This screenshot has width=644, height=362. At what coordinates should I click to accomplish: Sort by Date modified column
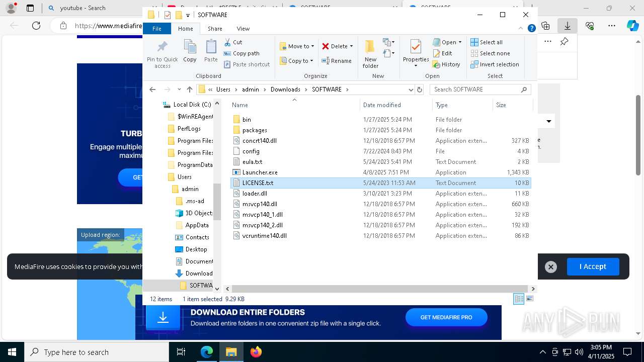(396, 105)
